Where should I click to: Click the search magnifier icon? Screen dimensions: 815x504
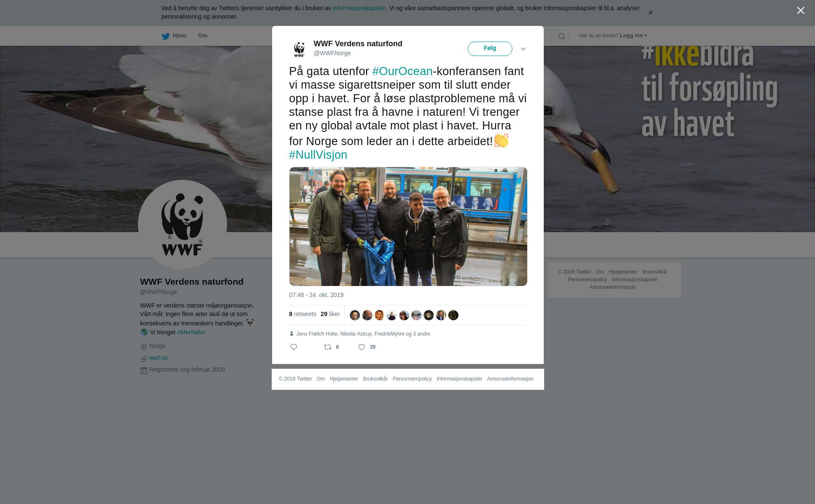562,36
